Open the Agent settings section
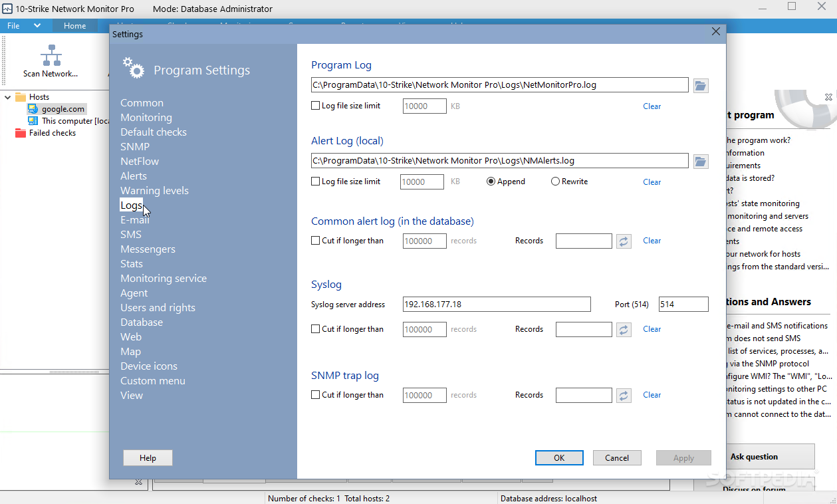Image resolution: width=837 pixels, height=504 pixels. click(134, 293)
